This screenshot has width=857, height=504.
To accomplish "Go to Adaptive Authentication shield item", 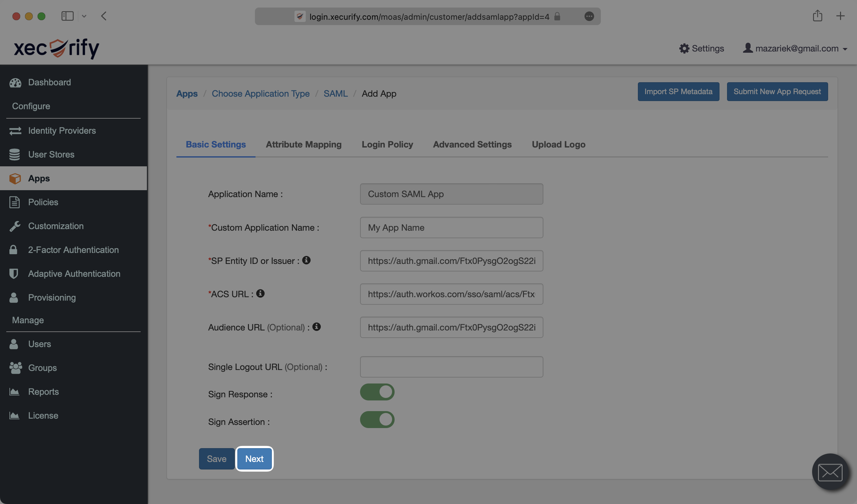I will [74, 274].
